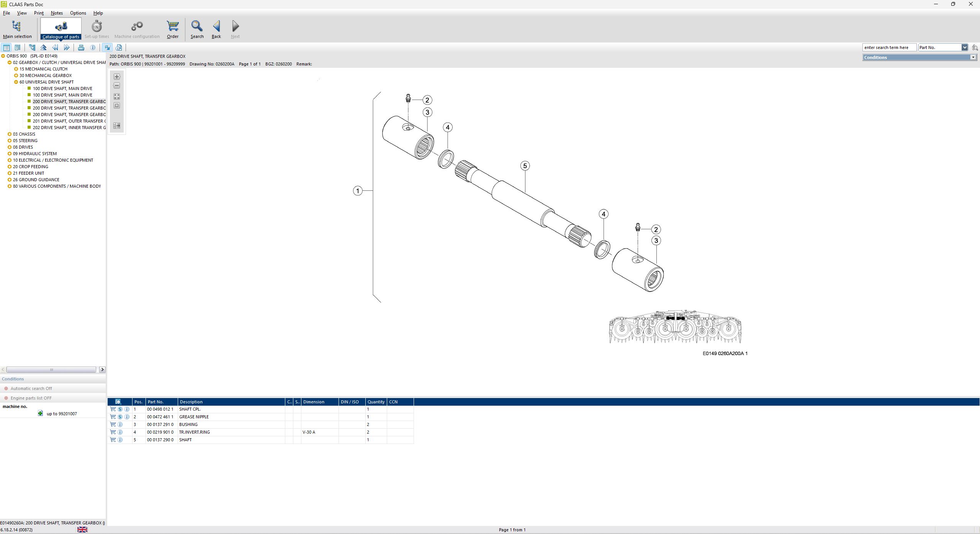
Task: Click the S icon beside GREASE NIPPLE
Action: point(120,416)
